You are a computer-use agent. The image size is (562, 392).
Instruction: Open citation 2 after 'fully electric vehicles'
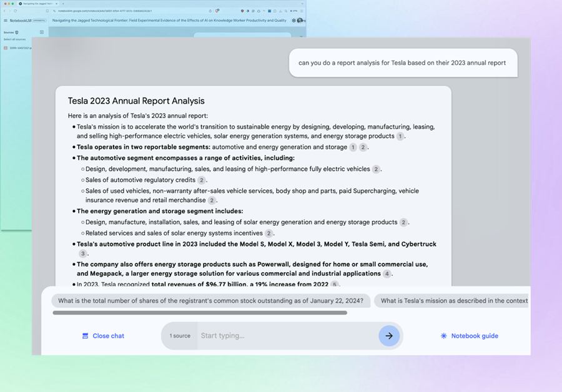click(376, 169)
